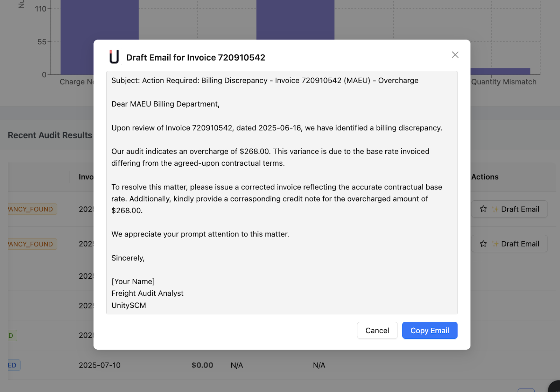This screenshot has width=560, height=392.
Task: Click the 'Dear MAEU Billing Department,' line
Action: (x=166, y=104)
